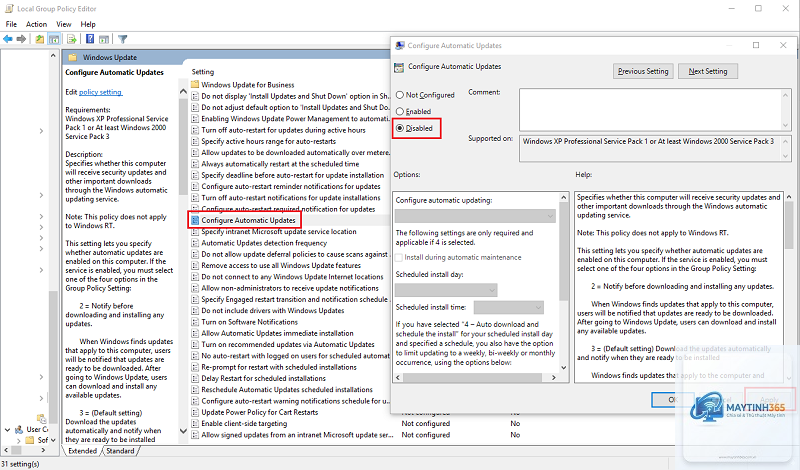This screenshot has width=800, height=470.
Task: Click icon beside 'Delay Restart for scheduled installations'
Action: (x=195, y=378)
